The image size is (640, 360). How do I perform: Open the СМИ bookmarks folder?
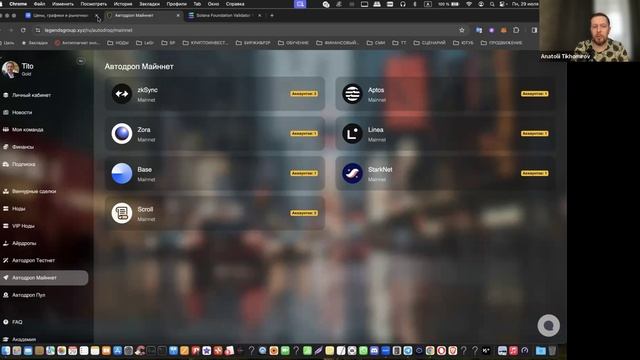(x=376, y=43)
